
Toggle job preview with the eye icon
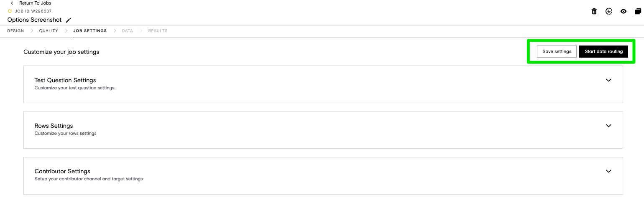624,11
